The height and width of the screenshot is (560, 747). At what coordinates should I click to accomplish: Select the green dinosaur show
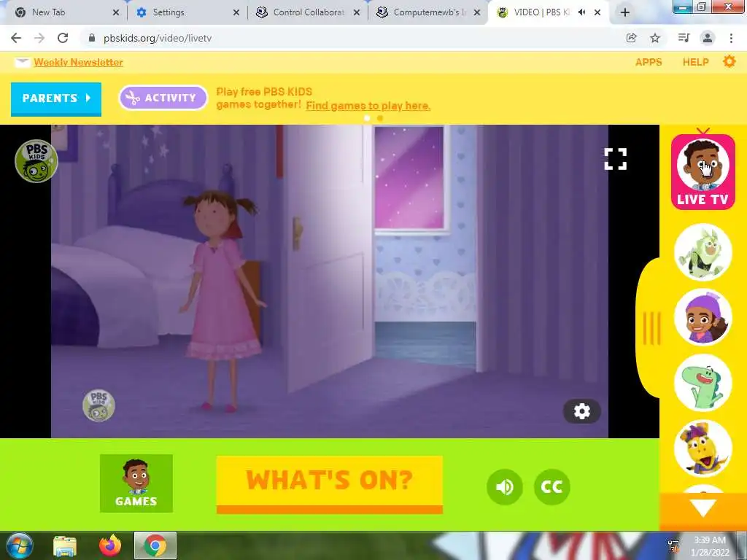pos(703,382)
